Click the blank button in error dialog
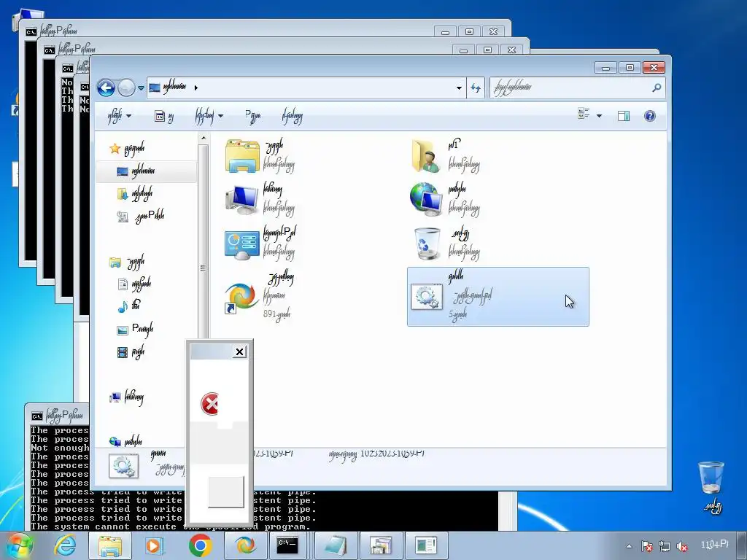This screenshot has height=560, width=747. pos(226,491)
